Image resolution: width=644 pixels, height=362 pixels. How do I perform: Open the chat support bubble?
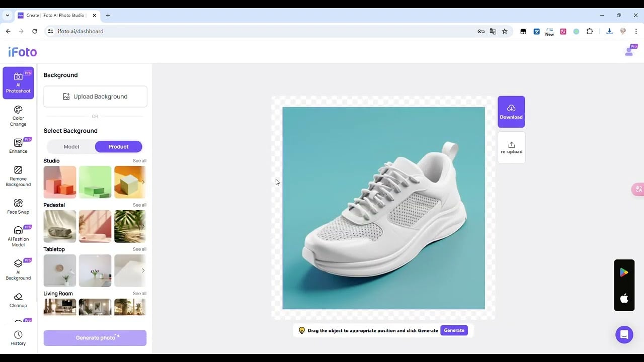[x=624, y=334]
